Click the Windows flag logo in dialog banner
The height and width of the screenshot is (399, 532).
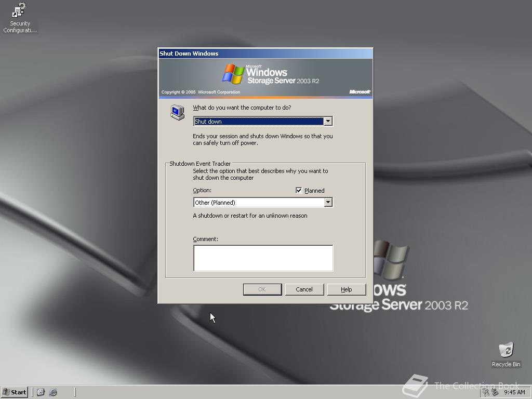coord(233,74)
